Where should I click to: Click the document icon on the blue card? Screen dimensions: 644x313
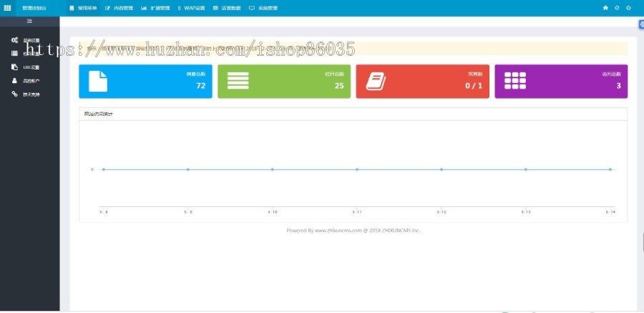tap(98, 81)
